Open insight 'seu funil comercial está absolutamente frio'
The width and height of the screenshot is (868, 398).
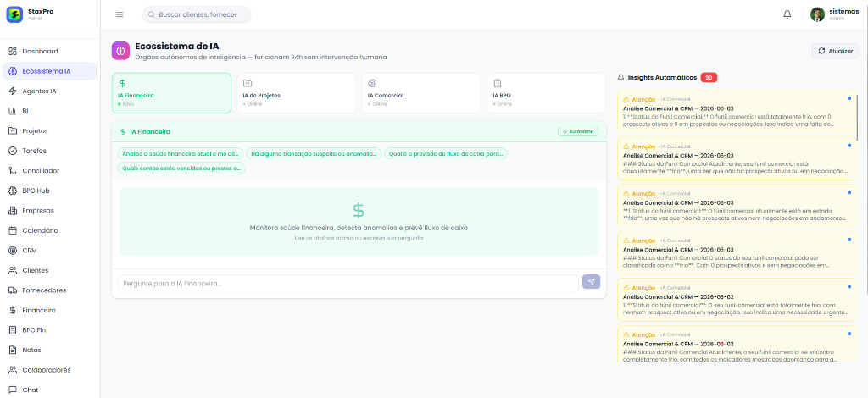[x=737, y=158]
